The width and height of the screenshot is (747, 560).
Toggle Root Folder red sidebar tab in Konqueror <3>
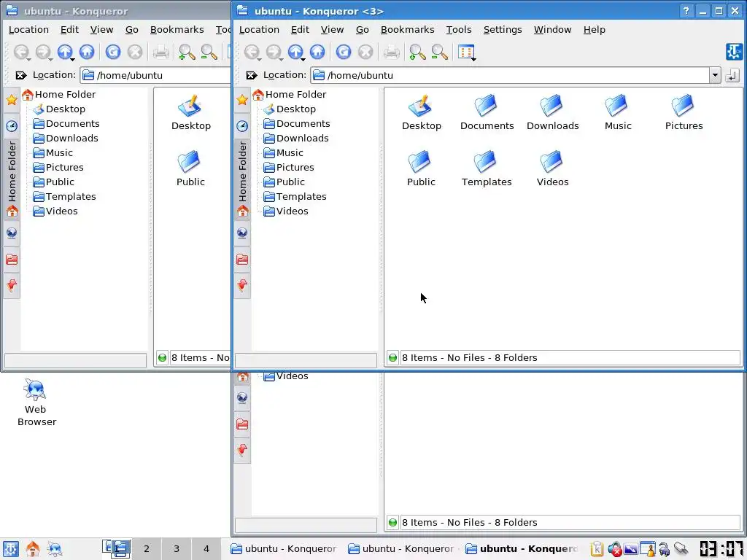point(242,260)
